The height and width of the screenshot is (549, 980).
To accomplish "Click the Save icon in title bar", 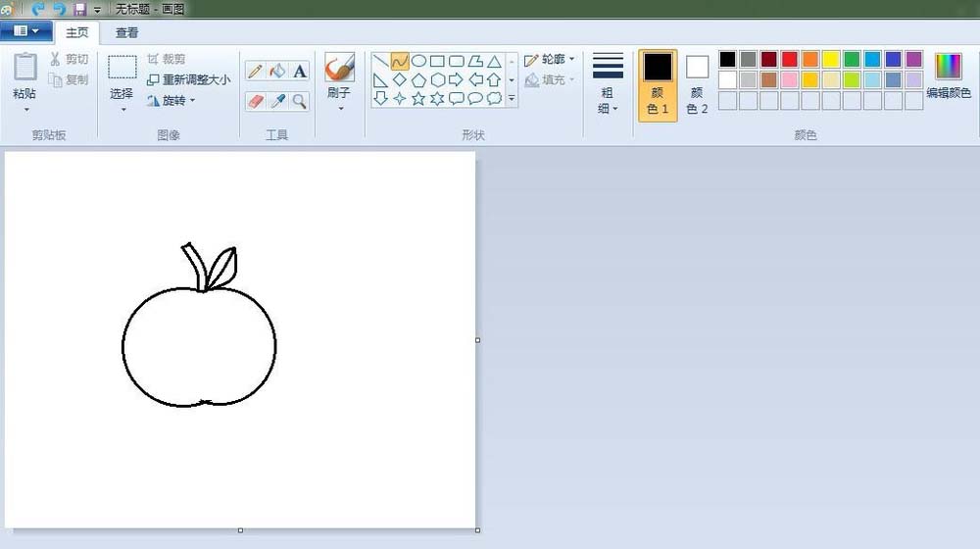I will (80, 9).
